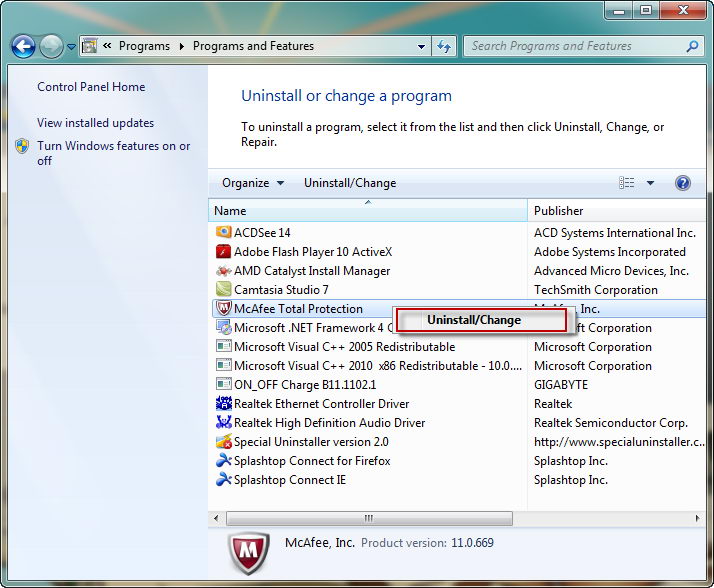Select Microsoft Visual C++ 2010 x86 Redistributable
Screen dimensions: 714x588
tap(378, 366)
